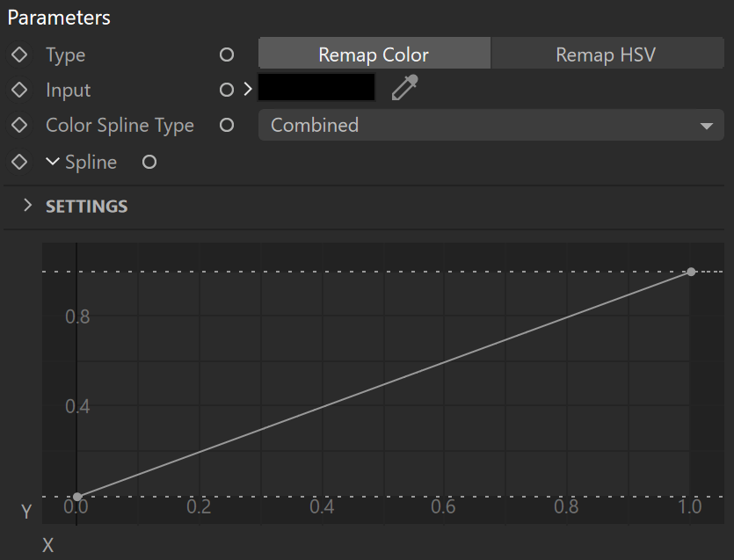The image size is (734, 560).
Task: Click the keyframe diamond beside Type
Action: point(19,55)
